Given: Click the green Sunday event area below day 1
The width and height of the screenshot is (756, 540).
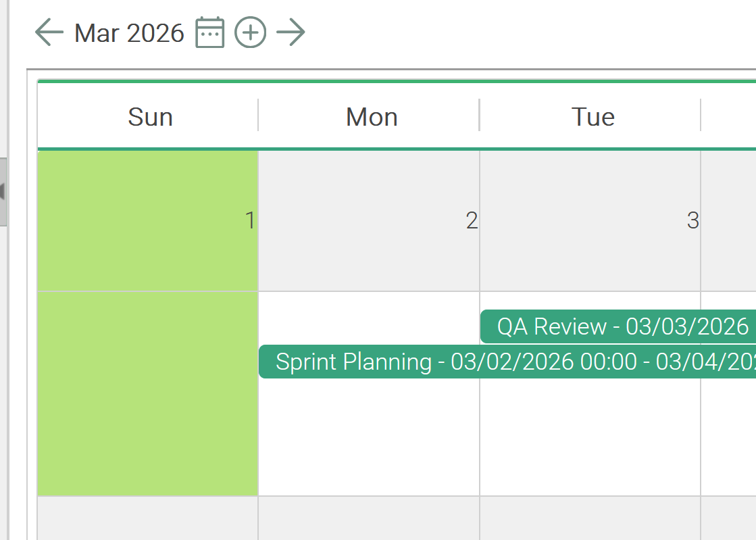Looking at the screenshot, I should coord(147,393).
